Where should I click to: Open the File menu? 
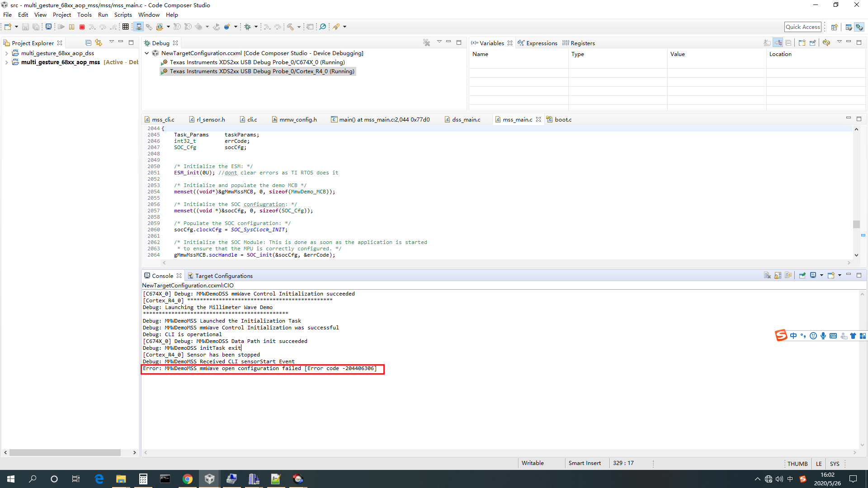click(8, 14)
